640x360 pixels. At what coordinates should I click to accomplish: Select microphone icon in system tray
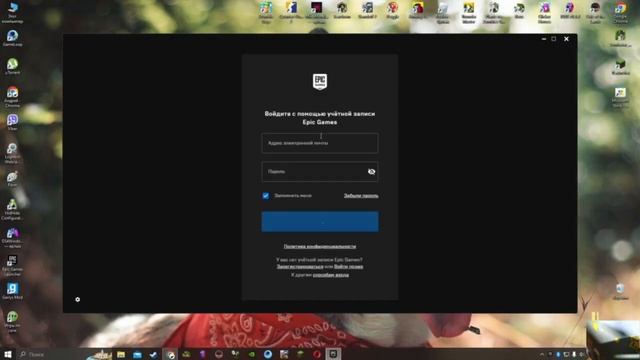[574, 354]
